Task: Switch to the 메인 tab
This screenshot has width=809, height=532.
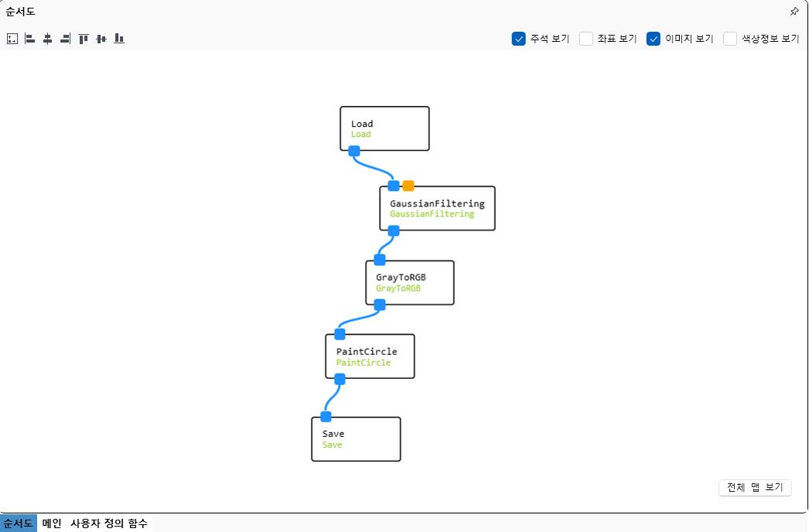Action: (x=52, y=523)
